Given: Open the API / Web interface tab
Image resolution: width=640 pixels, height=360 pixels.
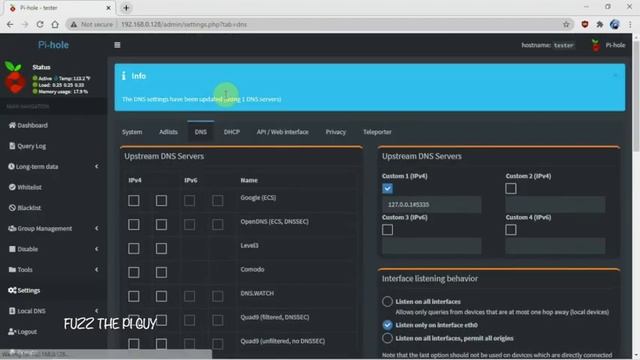Looking at the screenshot, I should coord(282,132).
